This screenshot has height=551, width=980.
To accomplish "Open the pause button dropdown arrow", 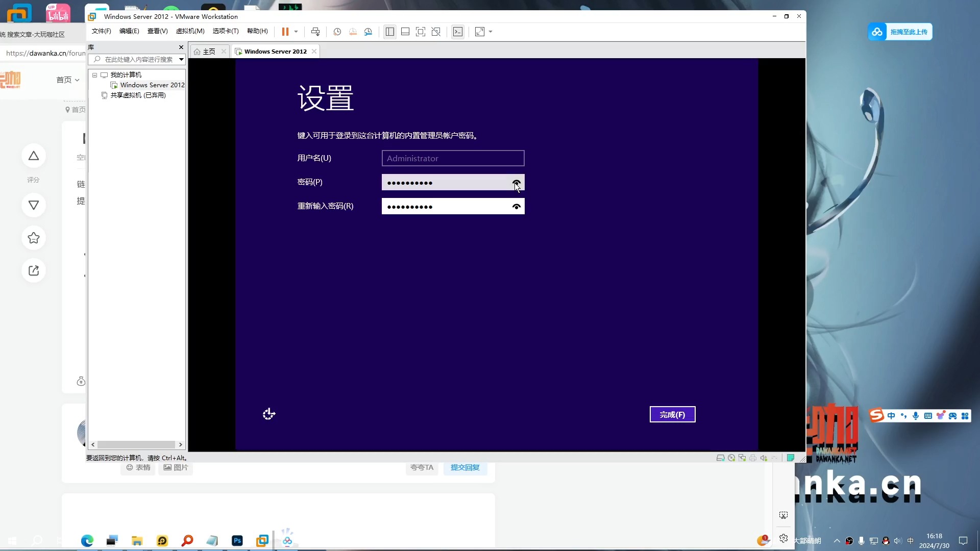I will click(295, 32).
